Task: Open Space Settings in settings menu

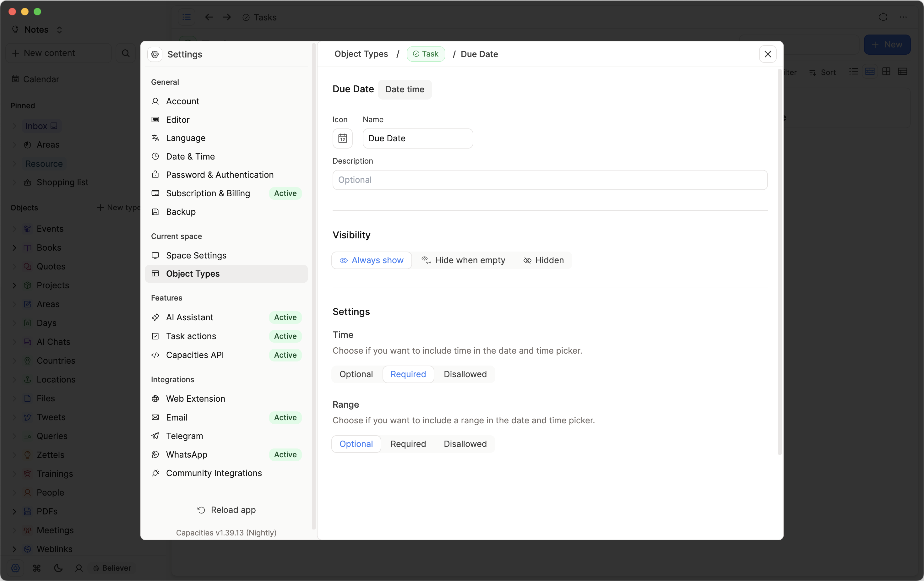Action: [x=196, y=255]
